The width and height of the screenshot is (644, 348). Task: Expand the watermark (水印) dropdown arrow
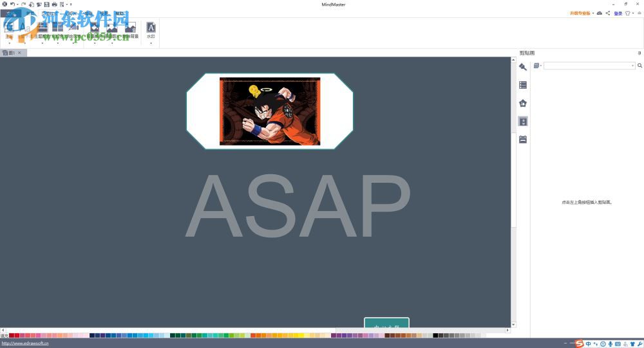pyautogui.click(x=151, y=42)
